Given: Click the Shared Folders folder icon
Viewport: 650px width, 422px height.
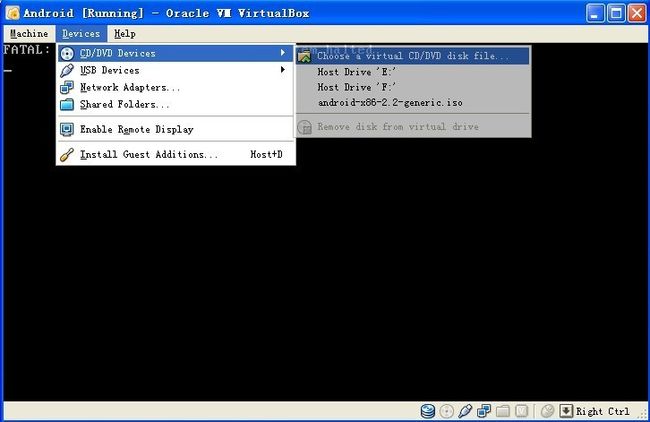Looking at the screenshot, I should 67,104.
